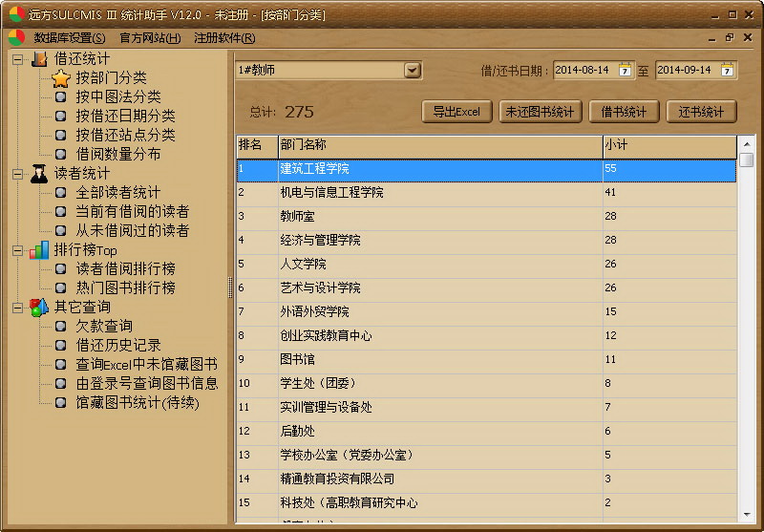Select the 图书馆 row

[x=486, y=361]
